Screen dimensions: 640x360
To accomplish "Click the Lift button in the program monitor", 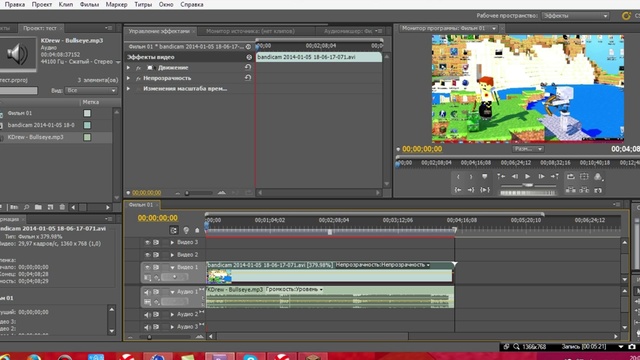I will [x=571, y=190].
